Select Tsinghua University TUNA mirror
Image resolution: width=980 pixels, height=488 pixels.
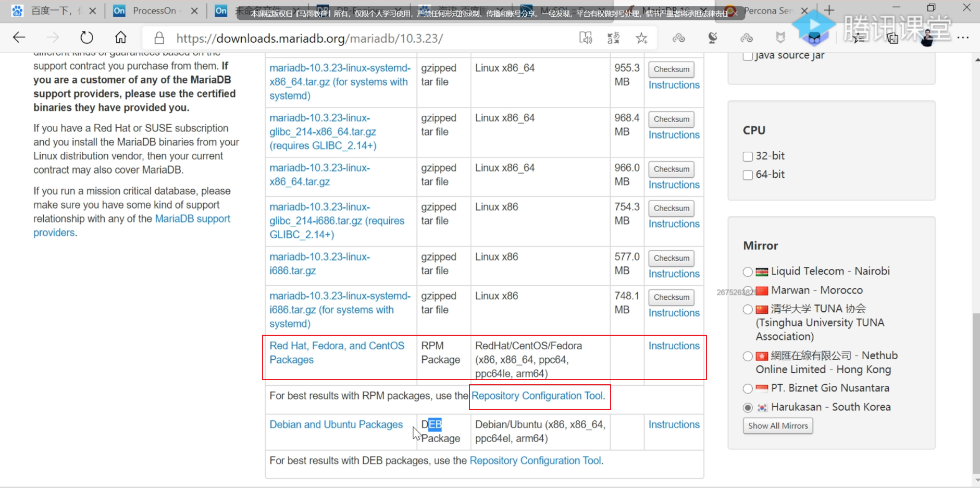coord(748,309)
